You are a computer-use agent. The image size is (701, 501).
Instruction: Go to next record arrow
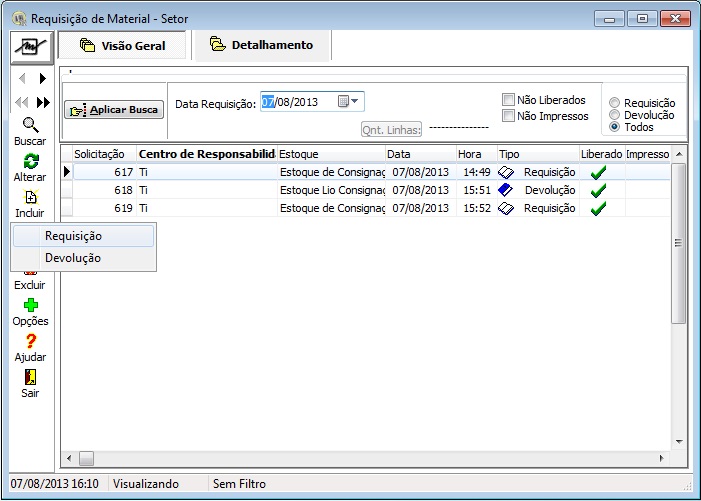(43, 78)
